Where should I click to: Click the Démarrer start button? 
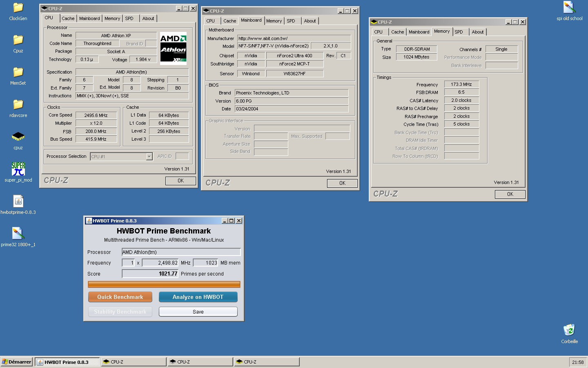pos(16,362)
